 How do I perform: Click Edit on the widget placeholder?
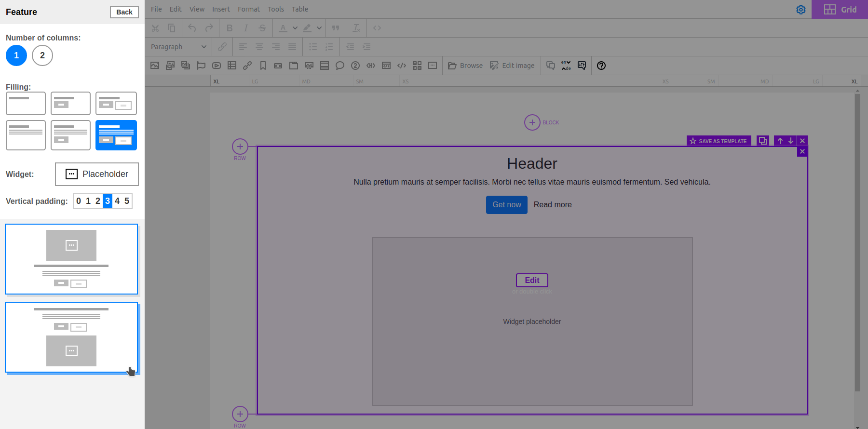(532, 280)
